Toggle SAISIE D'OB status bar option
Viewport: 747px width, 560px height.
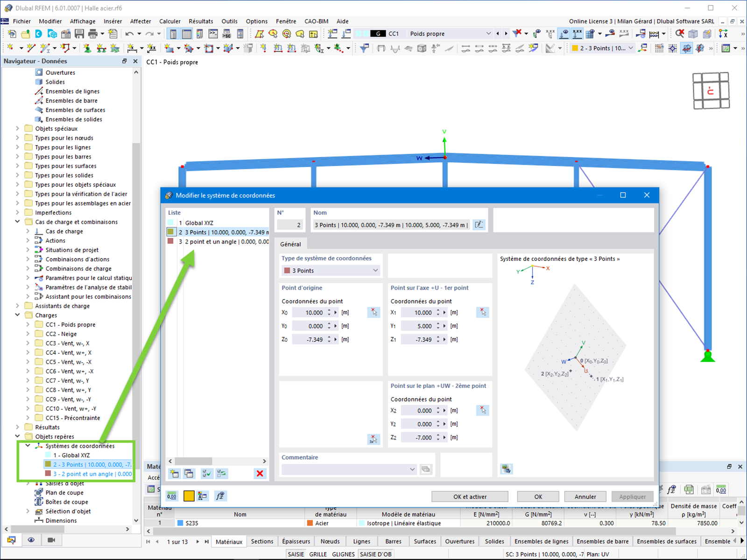click(376, 554)
